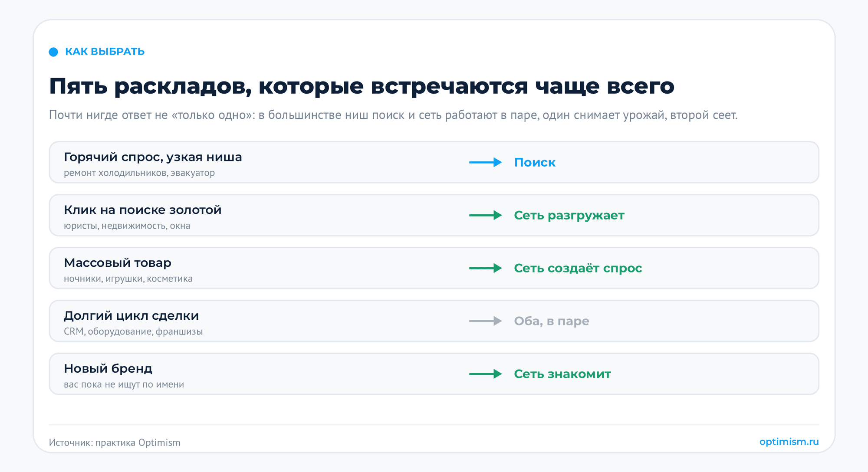Click the result label Сеть создаёт спрос

pyautogui.click(x=578, y=268)
